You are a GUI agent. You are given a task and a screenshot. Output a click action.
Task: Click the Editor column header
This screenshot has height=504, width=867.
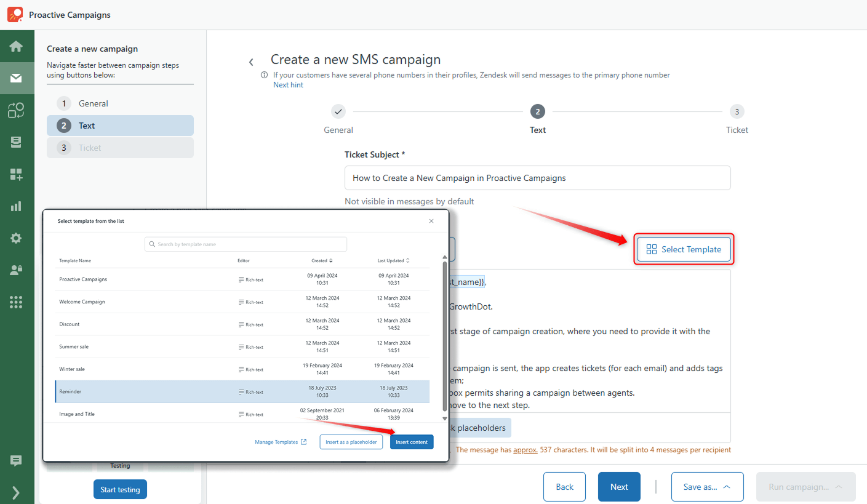(244, 261)
